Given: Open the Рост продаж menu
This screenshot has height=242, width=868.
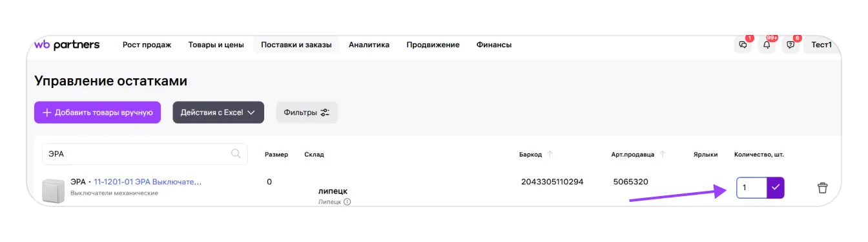Looking at the screenshot, I should (x=147, y=45).
